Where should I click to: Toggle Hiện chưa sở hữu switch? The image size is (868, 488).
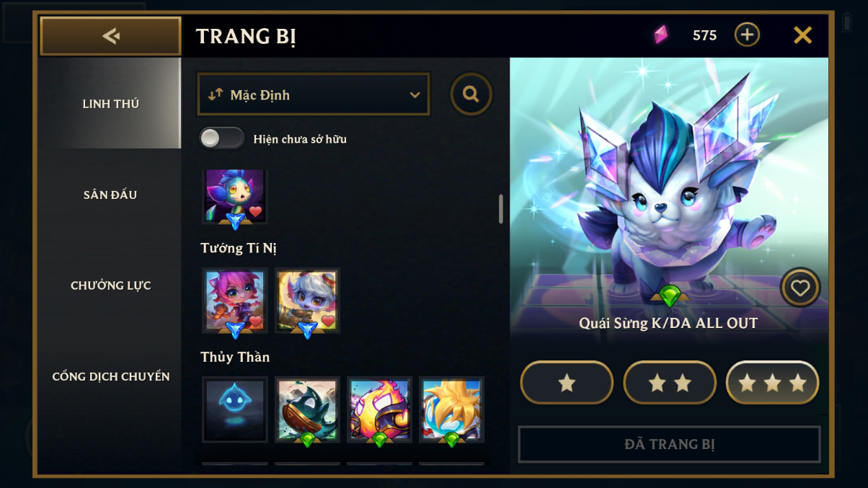click(222, 138)
